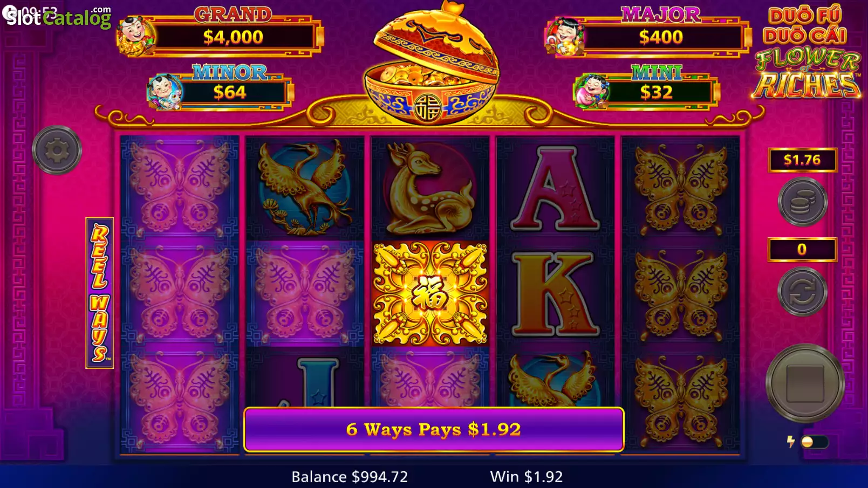The width and height of the screenshot is (868, 488).
Task: Select the Major $400 jackpot display
Action: (x=648, y=32)
